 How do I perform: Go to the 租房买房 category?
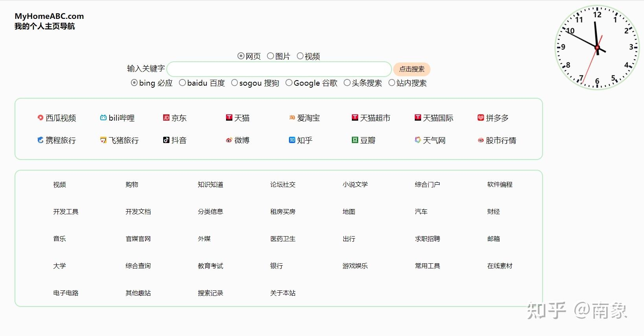[x=283, y=211]
